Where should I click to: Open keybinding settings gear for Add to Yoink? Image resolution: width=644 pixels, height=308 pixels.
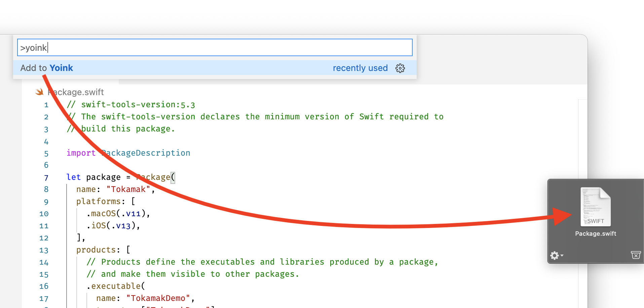[x=400, y=68]
